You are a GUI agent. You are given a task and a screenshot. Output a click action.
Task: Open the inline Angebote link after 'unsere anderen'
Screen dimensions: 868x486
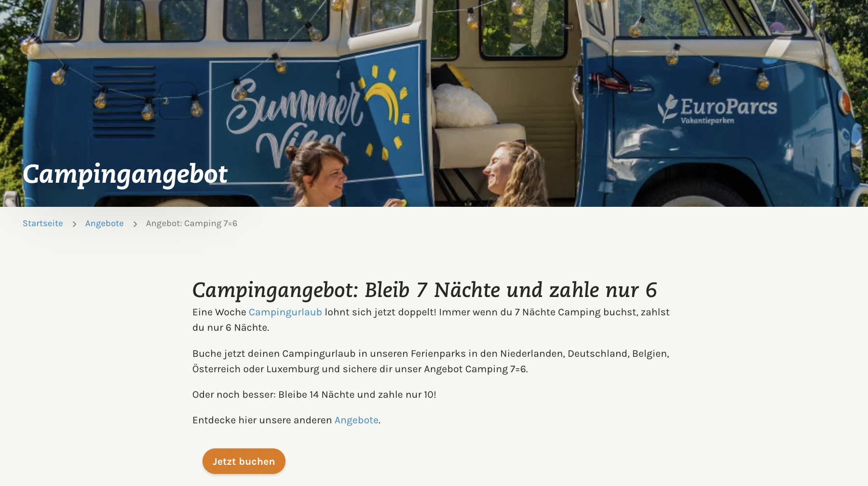coord(356,420)
